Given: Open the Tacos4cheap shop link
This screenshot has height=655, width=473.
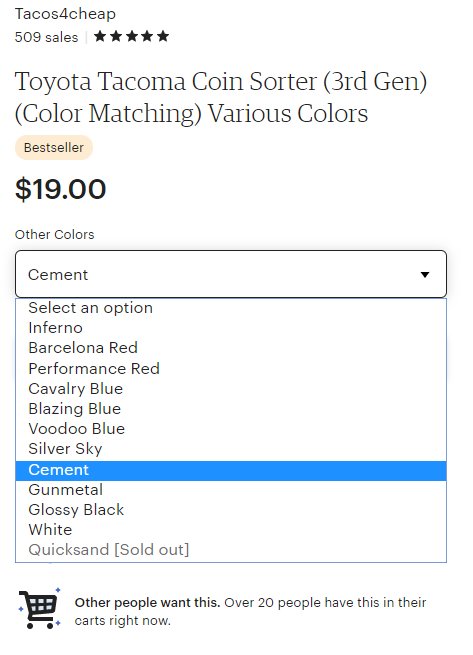Looking at the screenshot, I should coord(65,14).
